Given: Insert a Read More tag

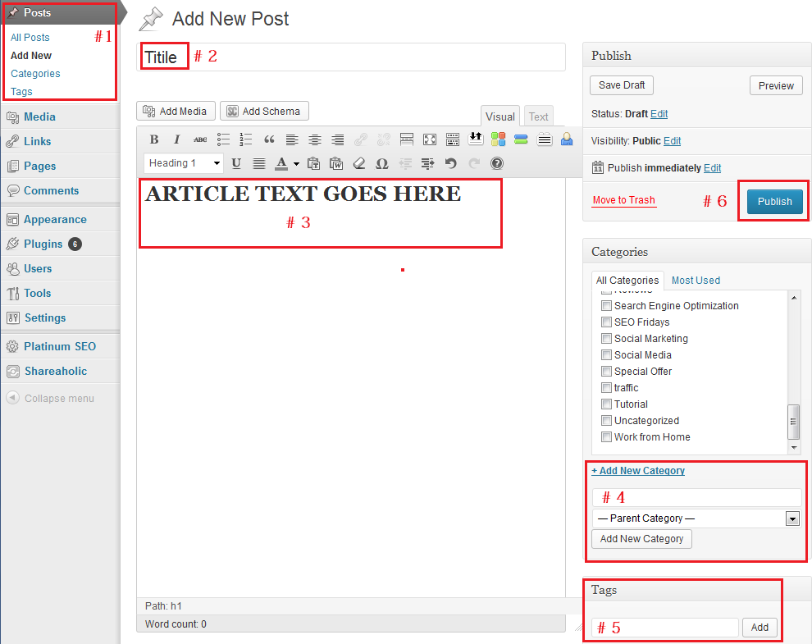Looking at the screenshot, I should click(x=407, y=139).
